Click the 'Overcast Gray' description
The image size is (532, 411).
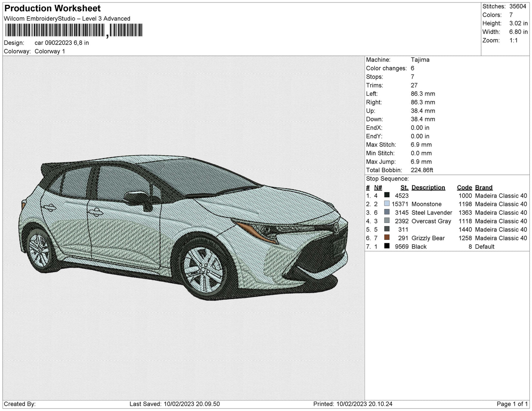431,221
